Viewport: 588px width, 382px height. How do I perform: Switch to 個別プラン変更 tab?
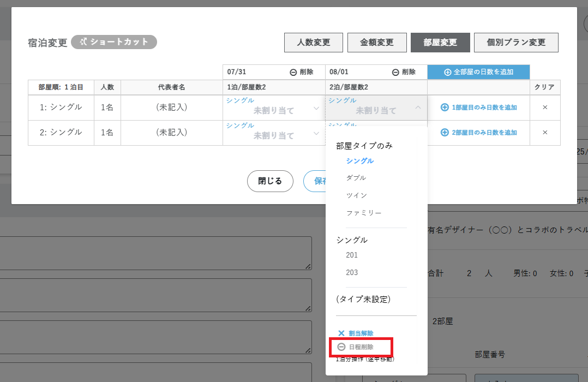(x=515, y=43)
